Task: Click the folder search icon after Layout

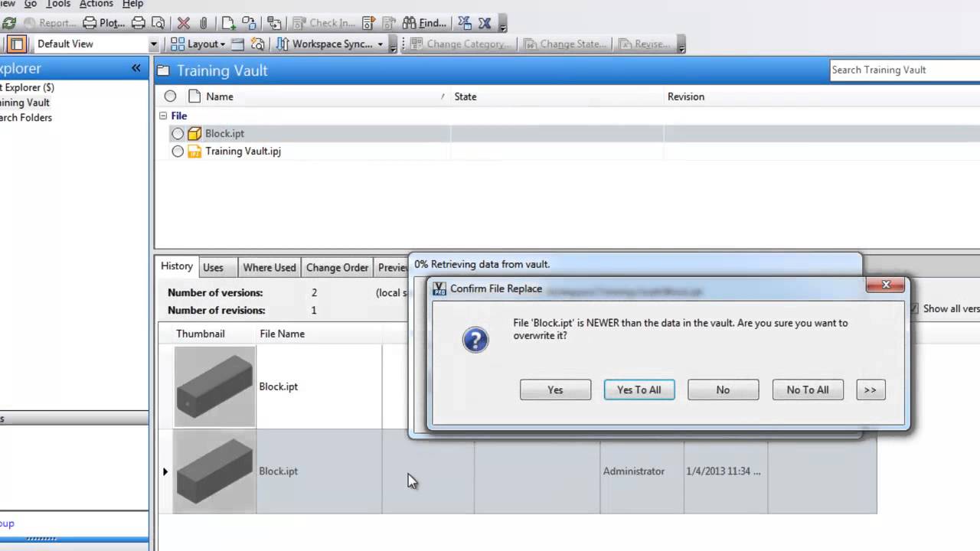Action: (x=258, y=44)
